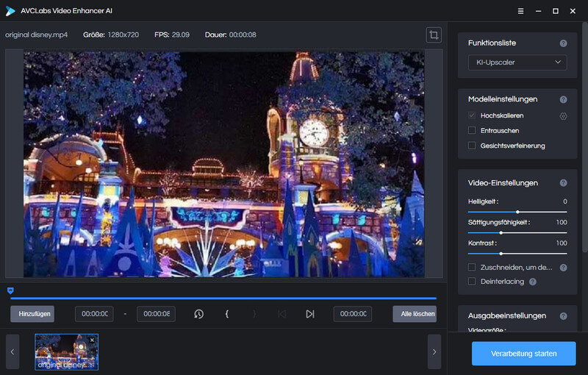This screenshot has width=588, height=375.
Task: Jump to previous frame button
Action: point(282,314)
